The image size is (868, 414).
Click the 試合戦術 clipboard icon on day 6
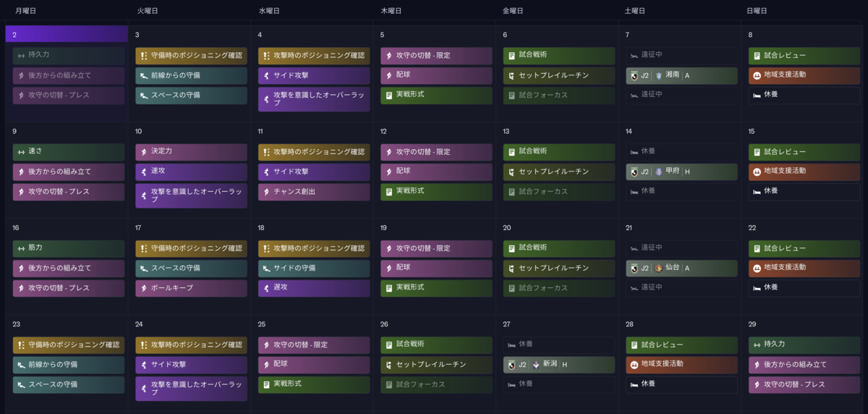click(511, 56)
